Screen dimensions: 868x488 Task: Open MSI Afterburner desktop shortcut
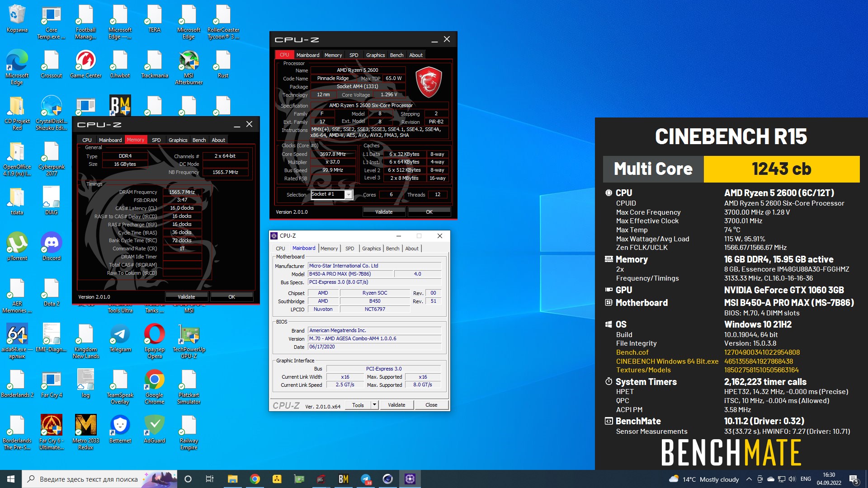coord(189,67)
